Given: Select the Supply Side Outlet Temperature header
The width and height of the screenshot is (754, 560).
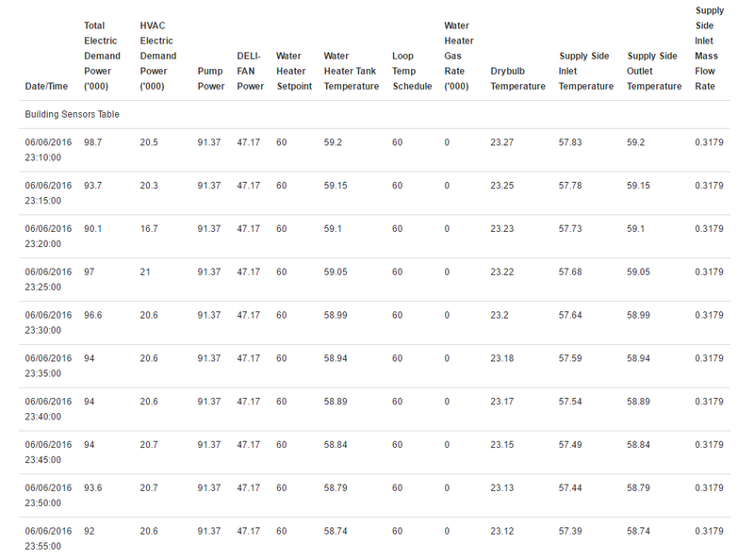Looking at the screenshot, I should tap(654, 71).
